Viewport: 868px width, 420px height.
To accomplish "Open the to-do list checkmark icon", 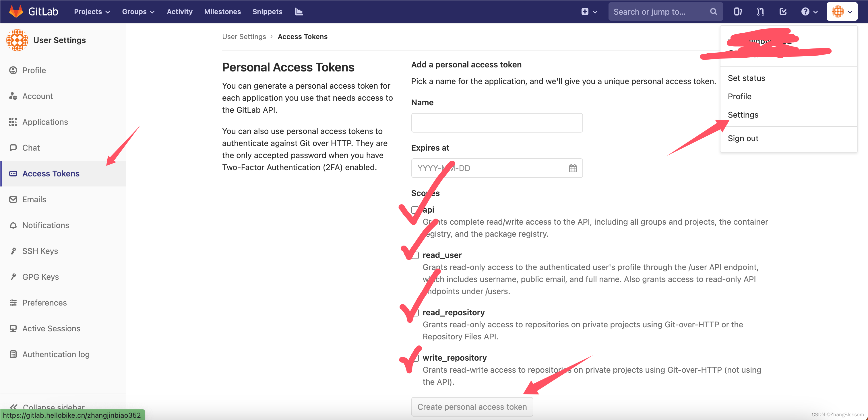I will (783, 11).
